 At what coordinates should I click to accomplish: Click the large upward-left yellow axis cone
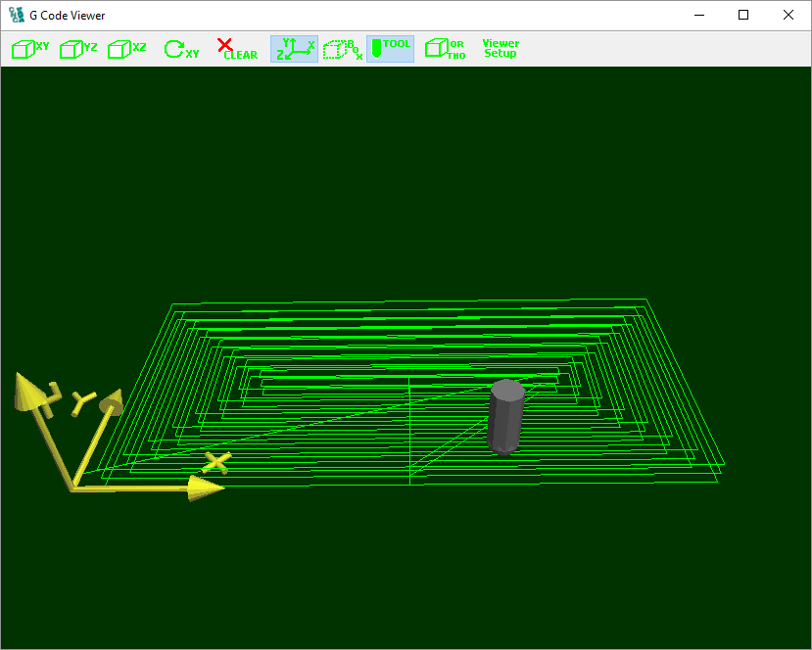pyautogui.click(x=27, y=391)
